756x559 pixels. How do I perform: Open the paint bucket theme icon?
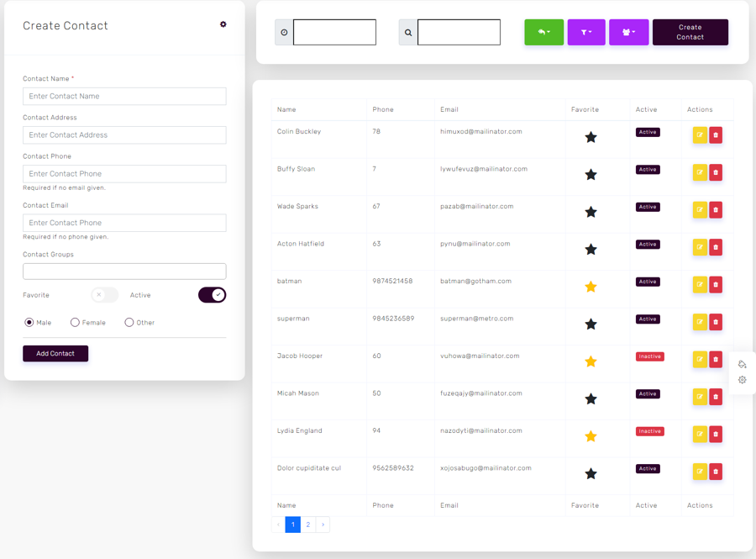click(742, 363)
